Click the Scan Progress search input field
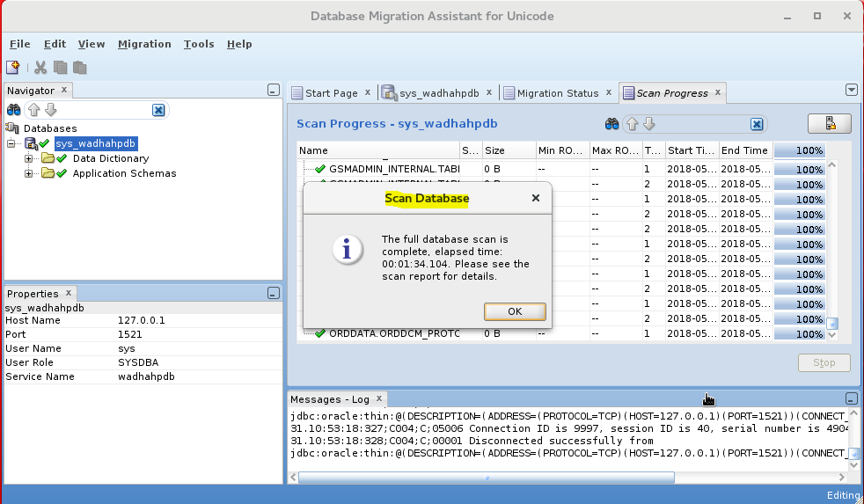The width and height of the screenshot is (864, 504). pos(703,125)
